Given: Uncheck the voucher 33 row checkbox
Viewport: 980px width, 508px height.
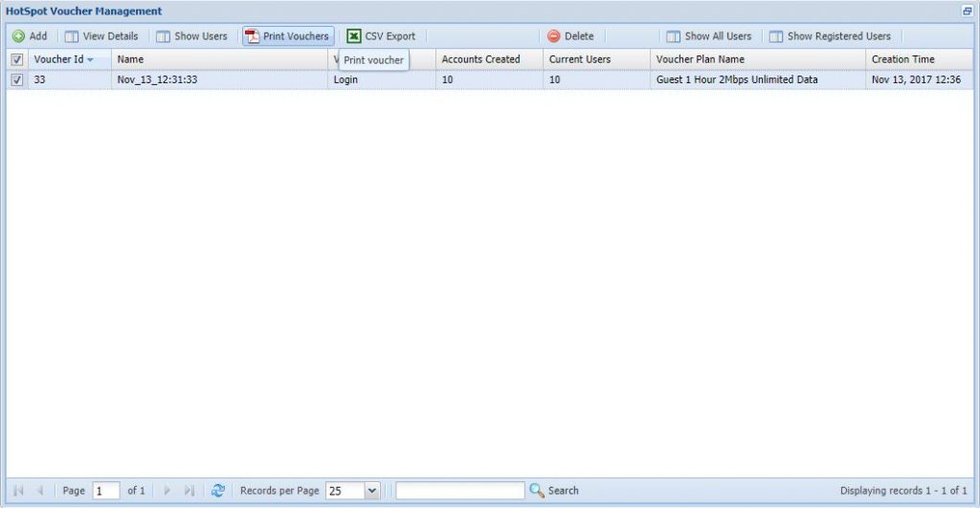Looking at the screenshot, I should [16, 80].
